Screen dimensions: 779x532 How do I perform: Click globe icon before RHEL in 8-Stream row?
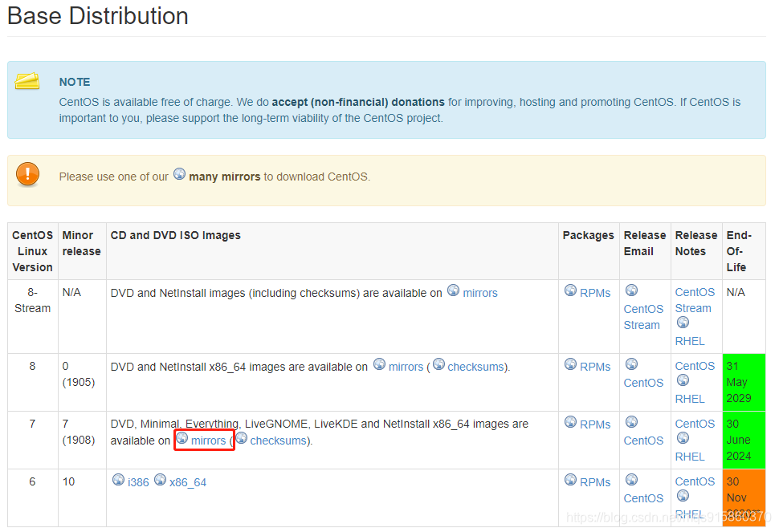[683, 323]
